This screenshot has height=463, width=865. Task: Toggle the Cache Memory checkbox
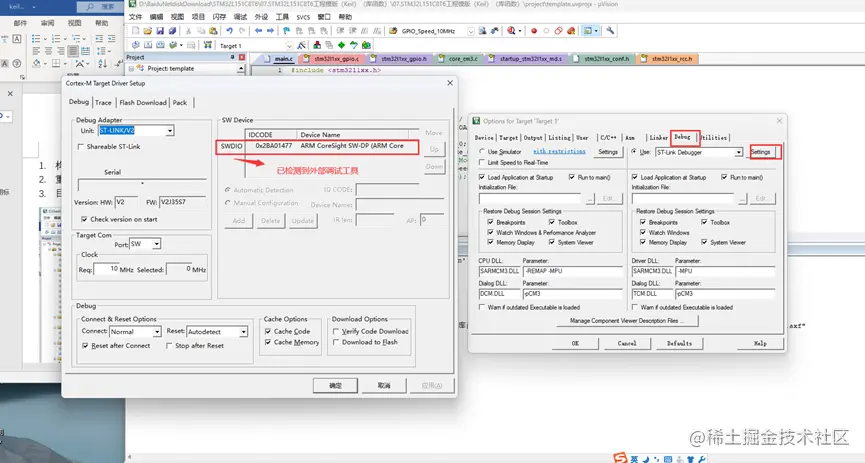[x=268, y=342]
